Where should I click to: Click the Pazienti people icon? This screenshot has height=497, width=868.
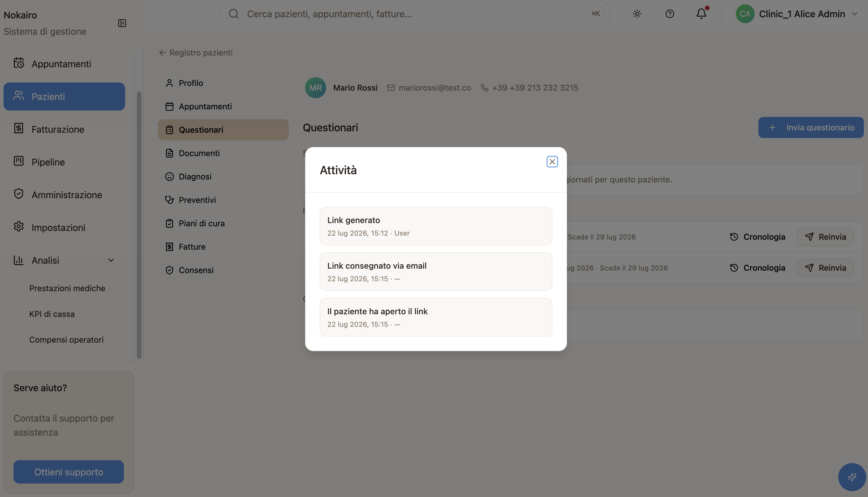(18, 96)
